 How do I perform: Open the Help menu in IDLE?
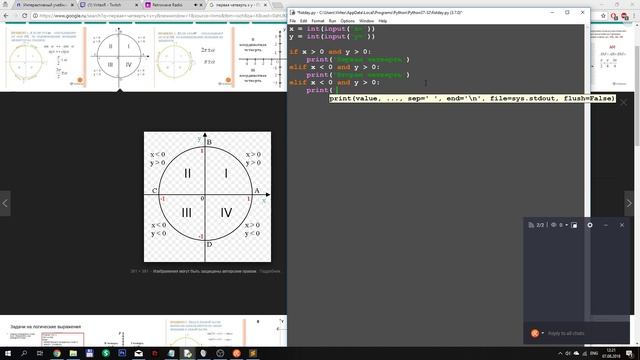point(382,21)
